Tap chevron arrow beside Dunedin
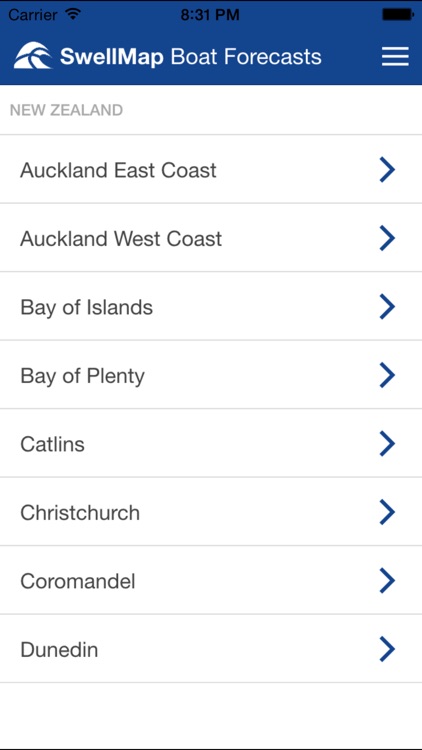This screenshot has height=750, width=422. pyautogui.click(x=387, y=649)
